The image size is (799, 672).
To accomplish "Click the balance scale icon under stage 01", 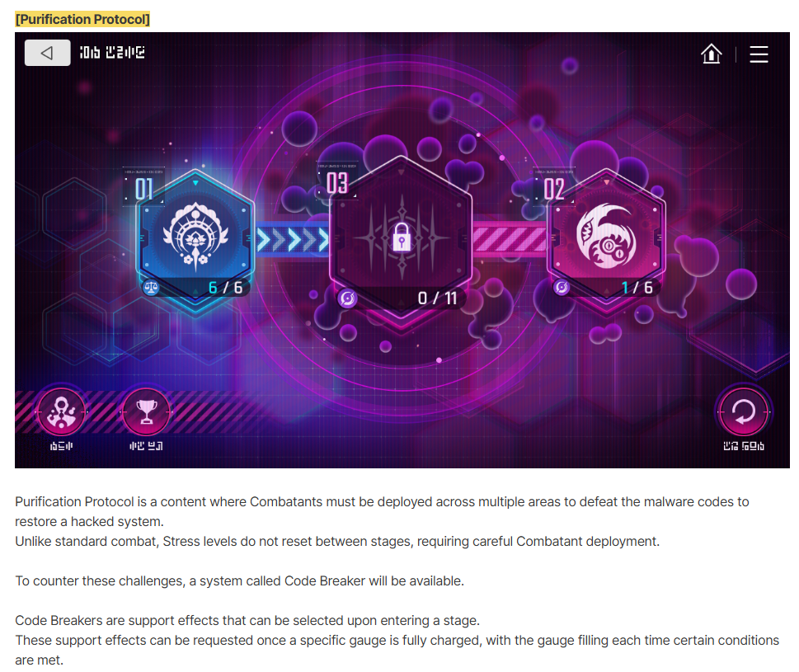I will pyautogui.click(x=151, y=287).
